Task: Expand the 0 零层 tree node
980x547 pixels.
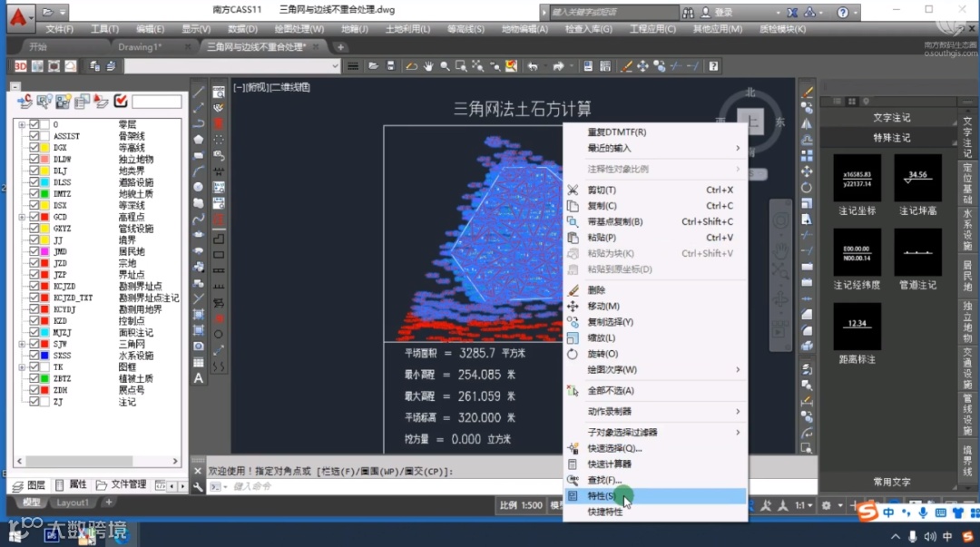Action: (22, 124)
